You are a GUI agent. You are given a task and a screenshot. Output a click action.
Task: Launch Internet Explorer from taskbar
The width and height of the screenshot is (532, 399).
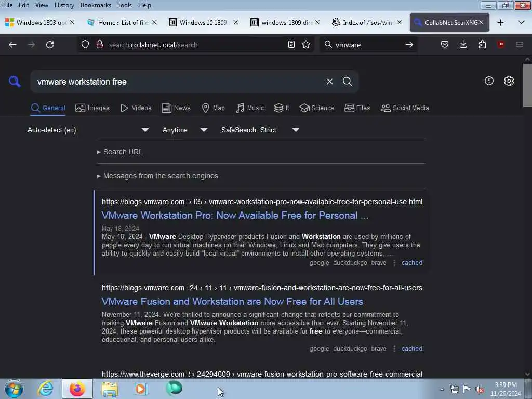45,389
